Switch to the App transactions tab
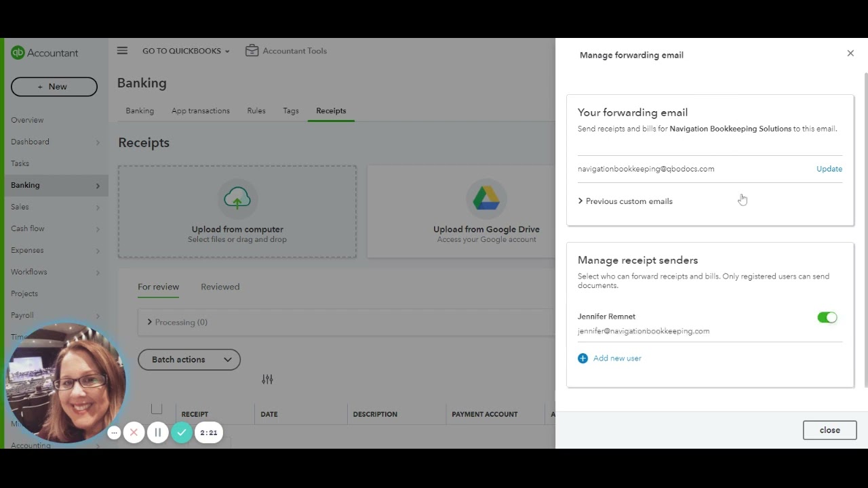 point(201,110)
